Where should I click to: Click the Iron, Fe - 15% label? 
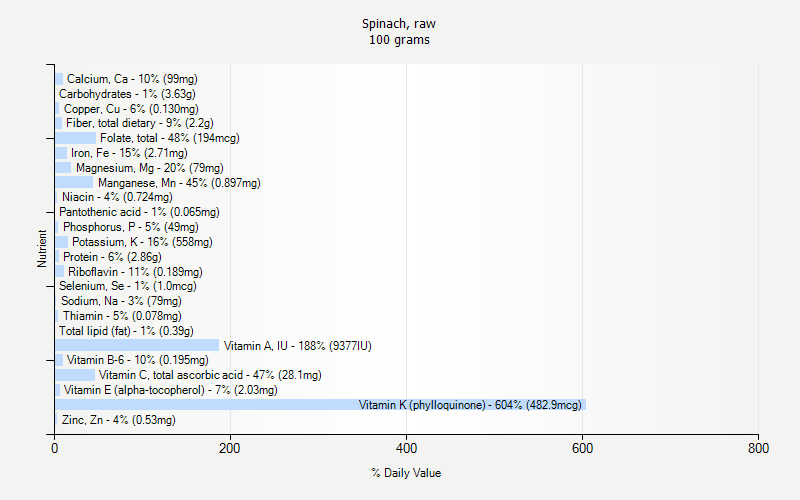pyautogui.click(x=129, y=153)
